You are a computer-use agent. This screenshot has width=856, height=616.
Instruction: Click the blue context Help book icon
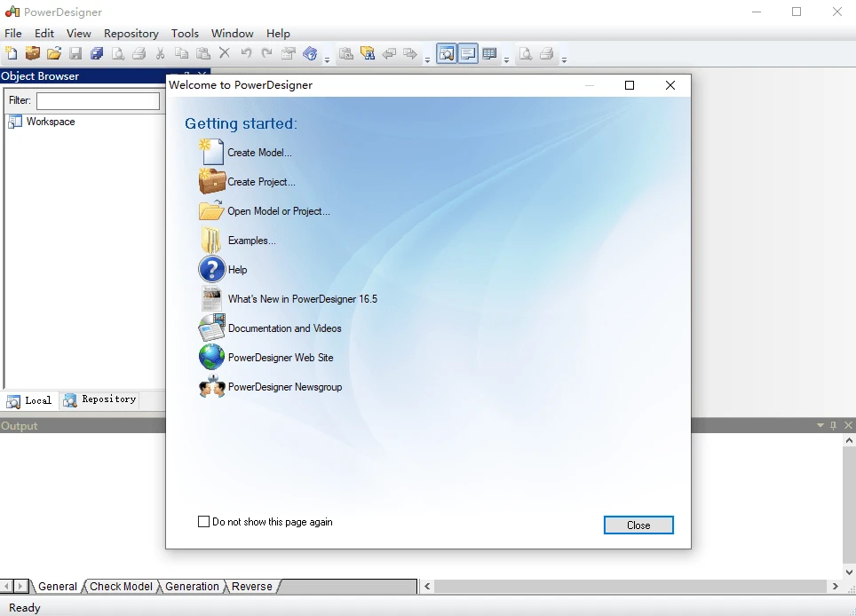tap(310, 53)
